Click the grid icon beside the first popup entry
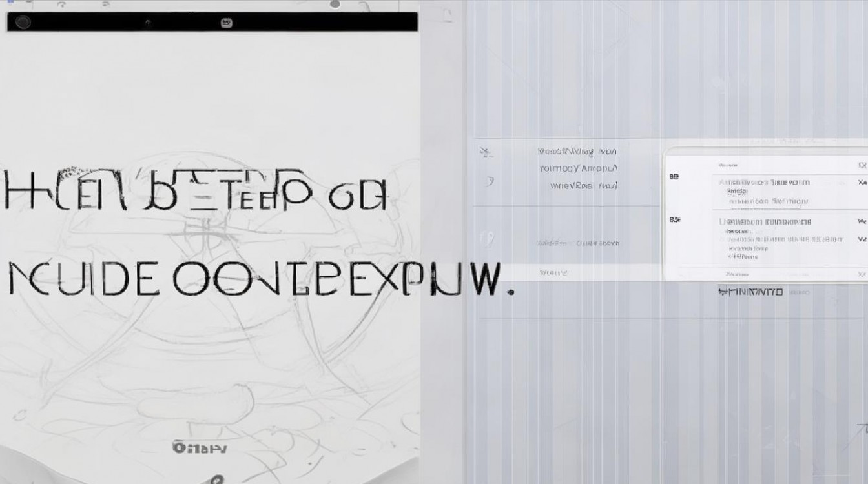Image resolution: width=868 pixels, height=484 pixels. click(674, 176)
